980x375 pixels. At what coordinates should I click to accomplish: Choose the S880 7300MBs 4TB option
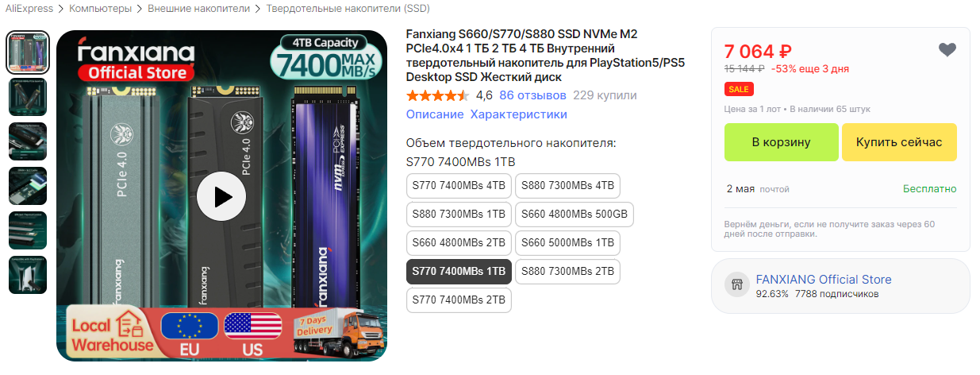567,186
